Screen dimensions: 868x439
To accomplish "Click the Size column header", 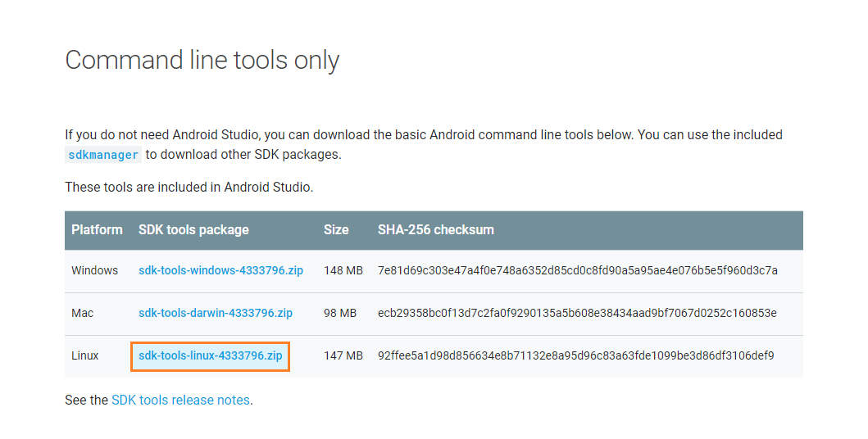I will pos(336,230).
